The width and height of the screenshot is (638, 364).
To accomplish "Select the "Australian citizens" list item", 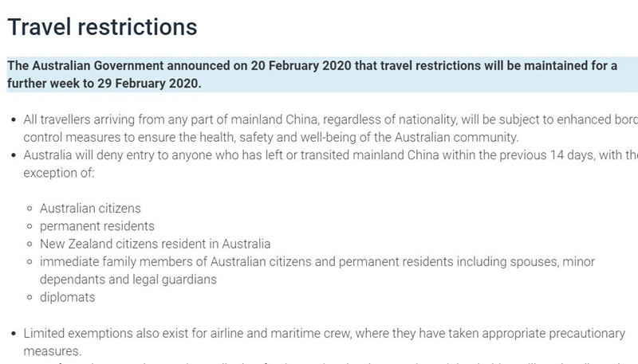I will (x=90, y=209).
